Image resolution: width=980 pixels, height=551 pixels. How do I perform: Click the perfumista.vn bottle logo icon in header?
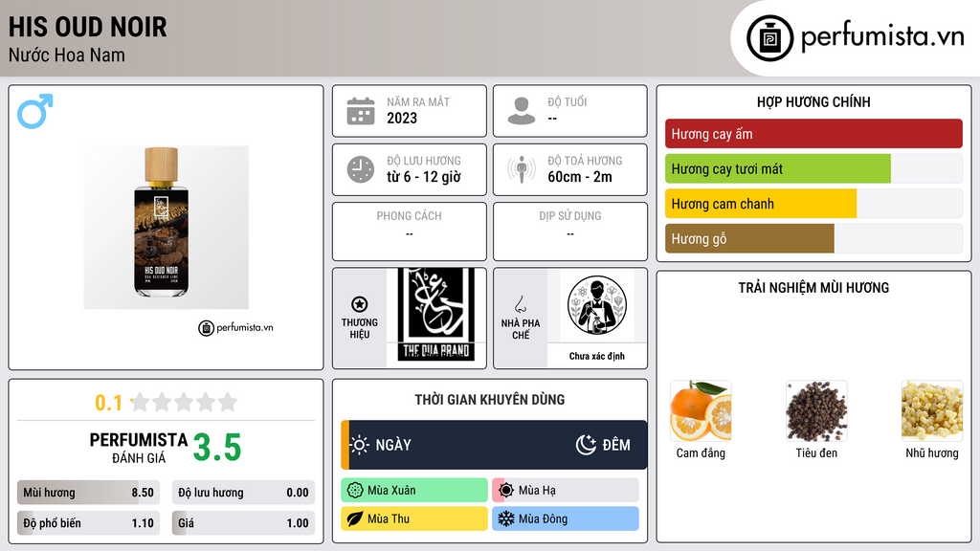769,38
